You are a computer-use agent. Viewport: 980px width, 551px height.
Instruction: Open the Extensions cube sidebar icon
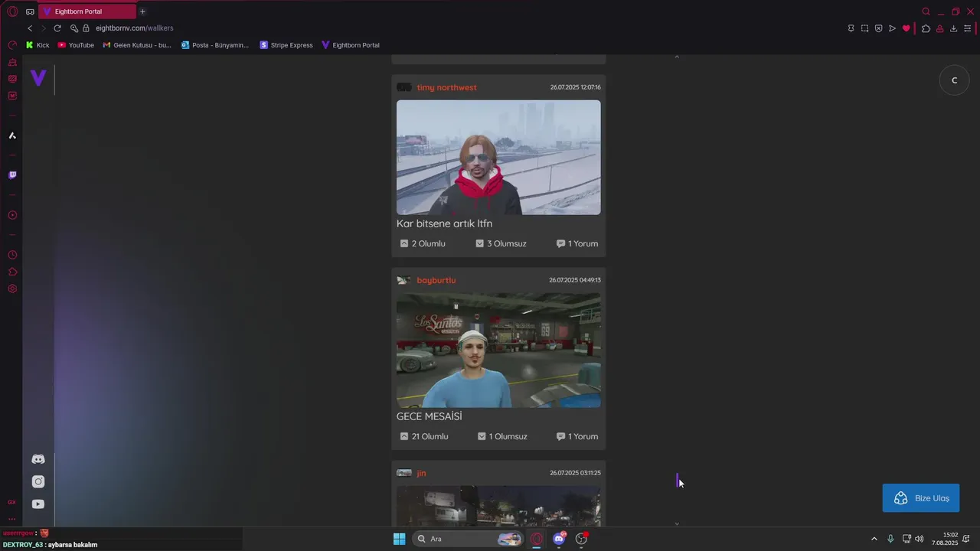(x=12, y=272)
